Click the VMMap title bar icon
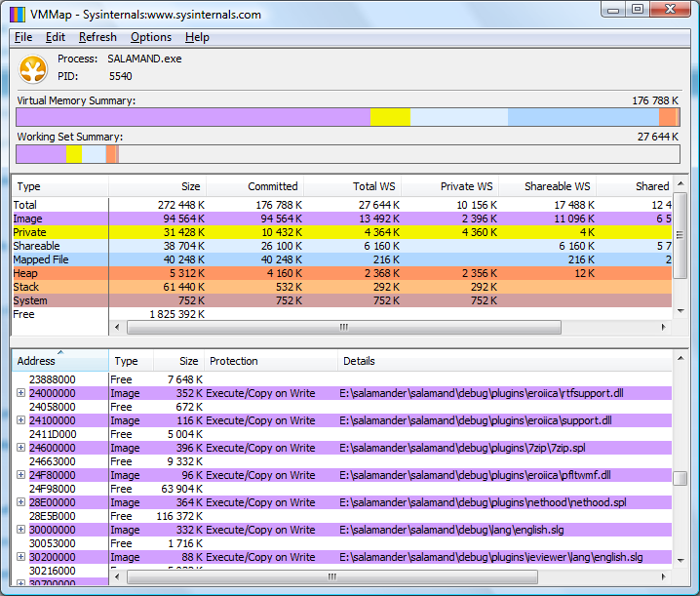The image size is (700, 596). 18,15
